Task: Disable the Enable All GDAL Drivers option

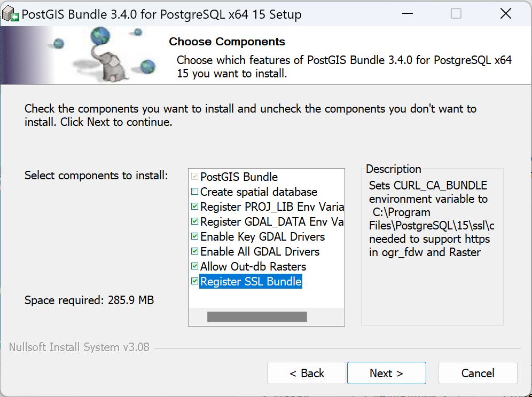Action: (195, 251)
